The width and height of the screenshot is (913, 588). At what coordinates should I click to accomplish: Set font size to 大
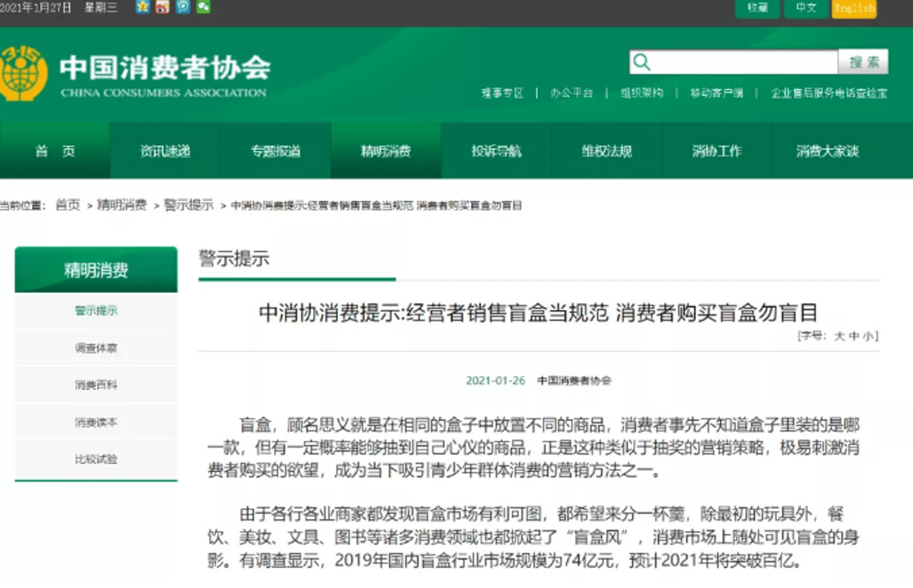point(840,336)
